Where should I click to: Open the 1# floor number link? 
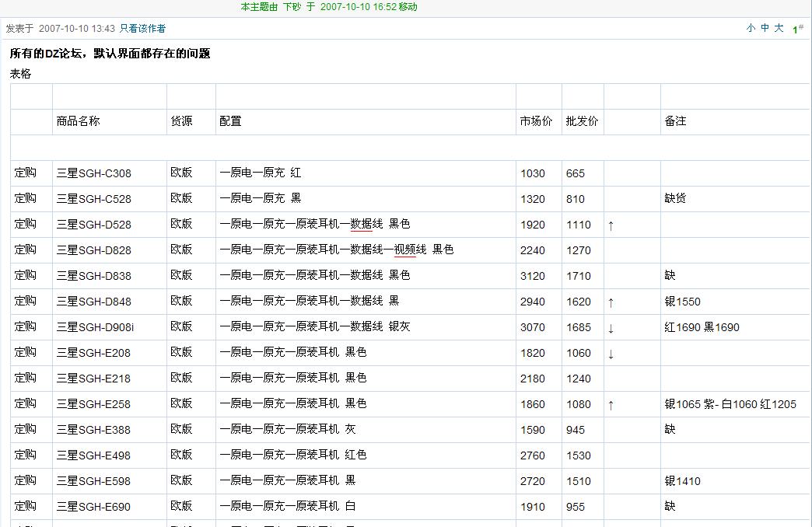click(798, 29)
